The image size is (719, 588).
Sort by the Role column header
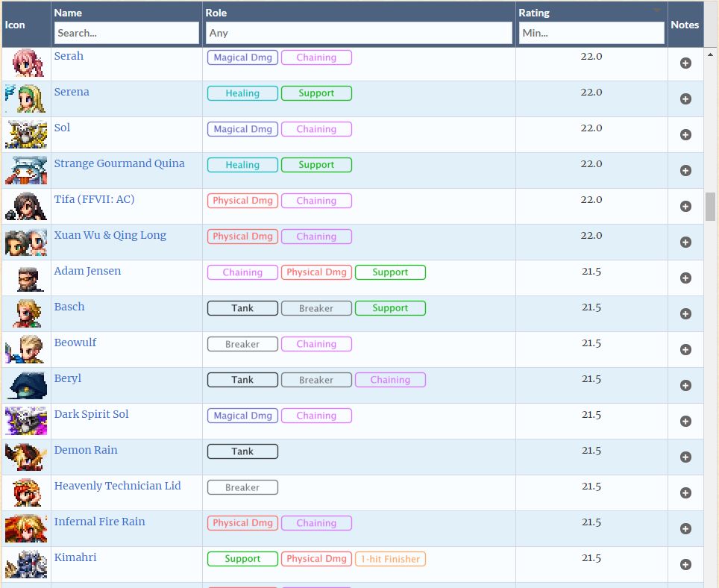[x=216, y=13]
